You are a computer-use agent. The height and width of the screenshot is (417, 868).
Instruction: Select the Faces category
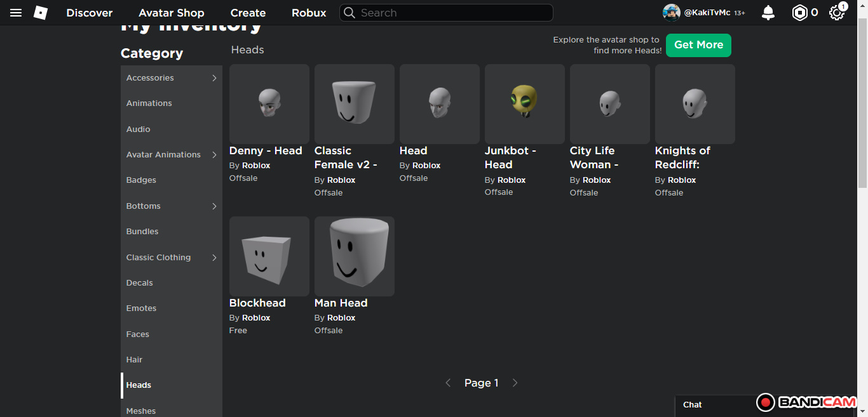138,334
